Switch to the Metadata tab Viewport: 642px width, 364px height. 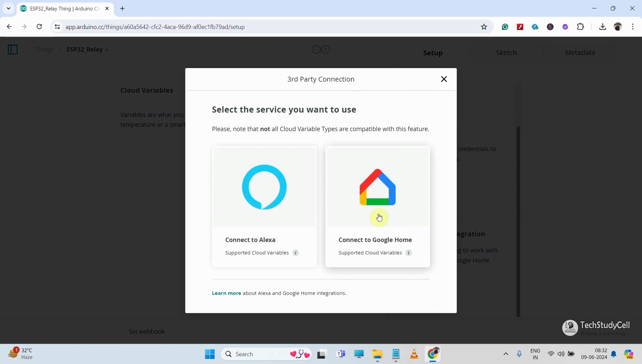click(580, 52)
